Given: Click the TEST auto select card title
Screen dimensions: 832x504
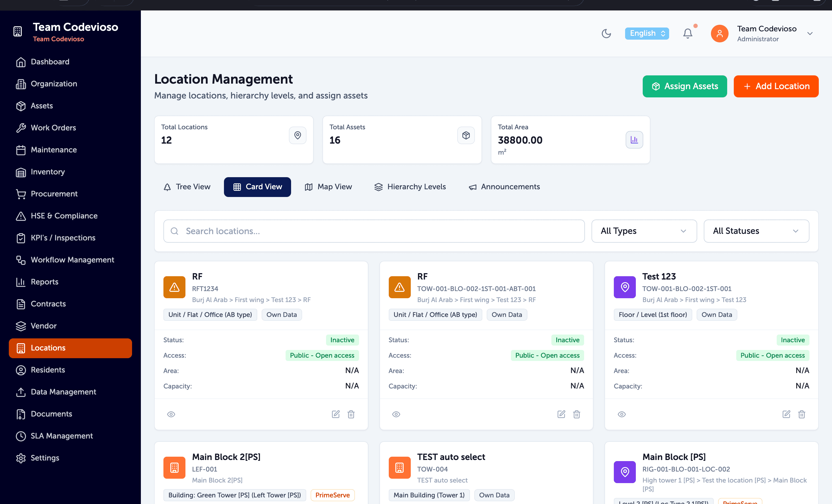Looking at the screenshot, I should pyautogui.click(x=451, y=457).
